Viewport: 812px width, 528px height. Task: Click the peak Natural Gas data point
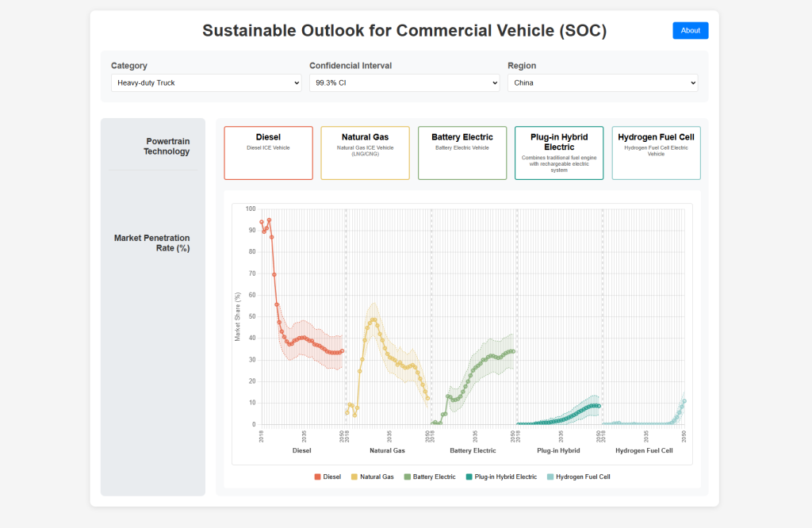tap(373, 319)
